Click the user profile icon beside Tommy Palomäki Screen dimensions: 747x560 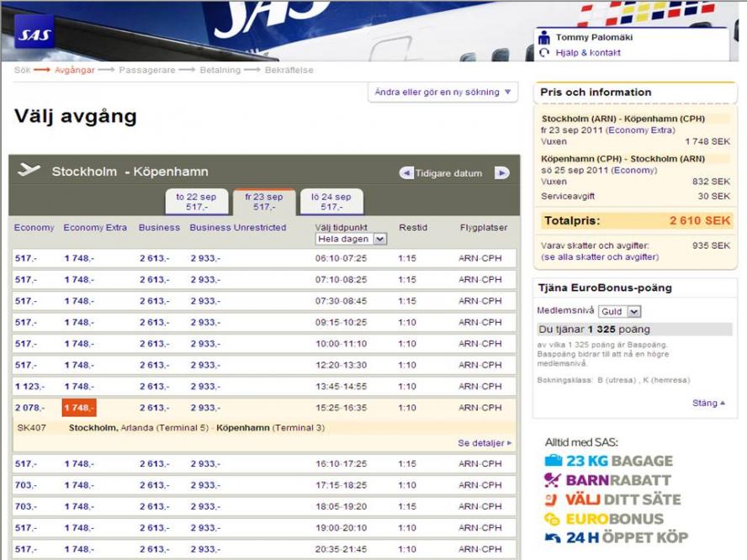point(544,37)
